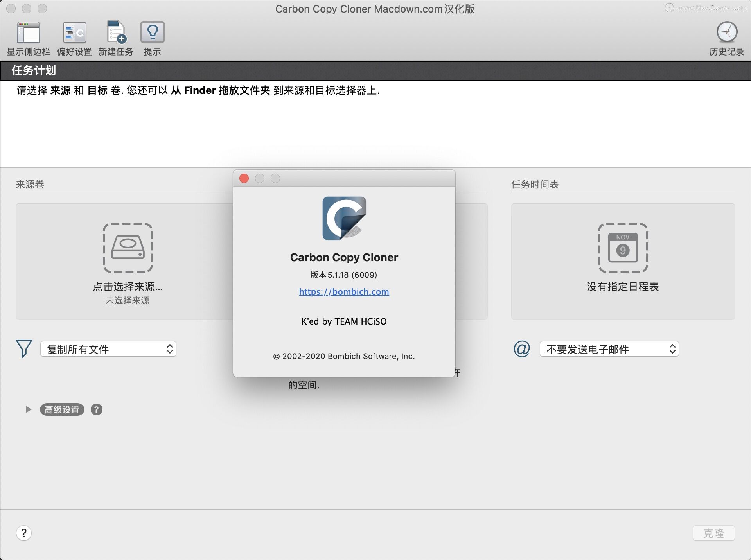Screen dimensions: 751x560
Task: Click 没有指定日程表 schedule selector
Action: pyautogui.click(x=623, y=287)
